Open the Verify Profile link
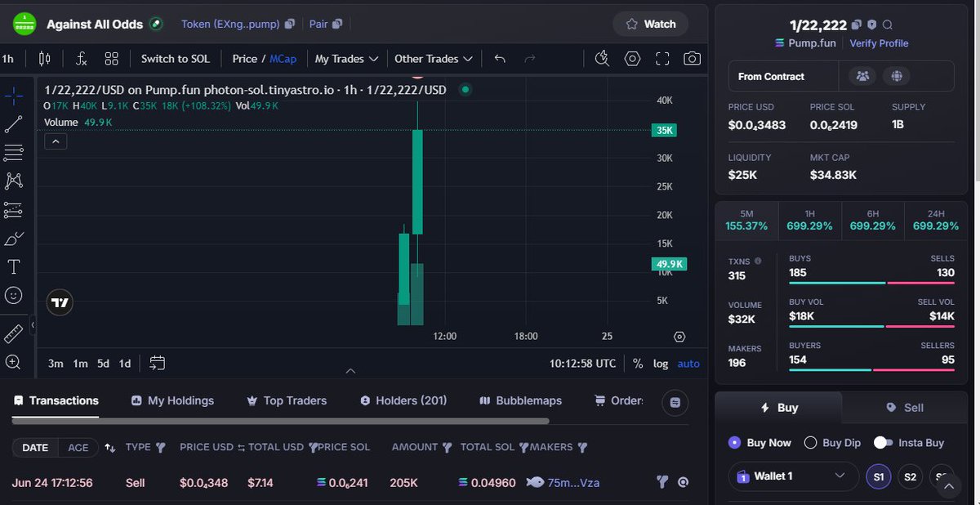Image resolution: width=980 pixels, height=505 pixels. (879, 43)
